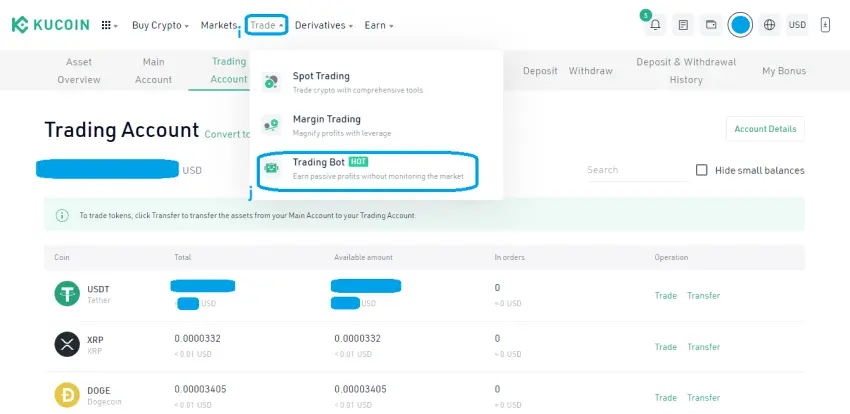The height and width of the screenshot is (414, 850).
Task: Click the Coin column header
Action: tap(62, 257)
